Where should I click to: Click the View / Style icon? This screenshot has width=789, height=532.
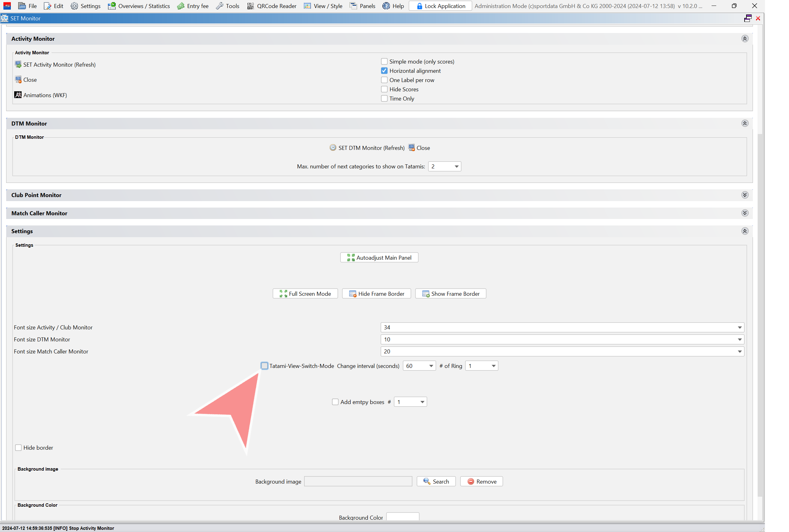point(308,6)
